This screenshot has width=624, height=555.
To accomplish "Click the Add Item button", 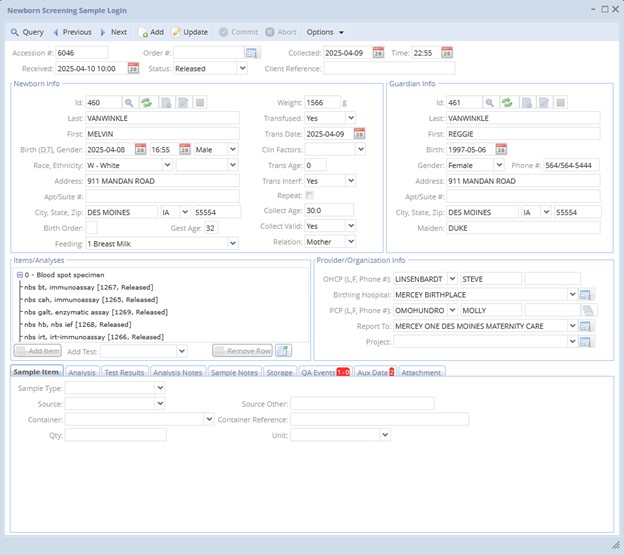I will [38, 351].
